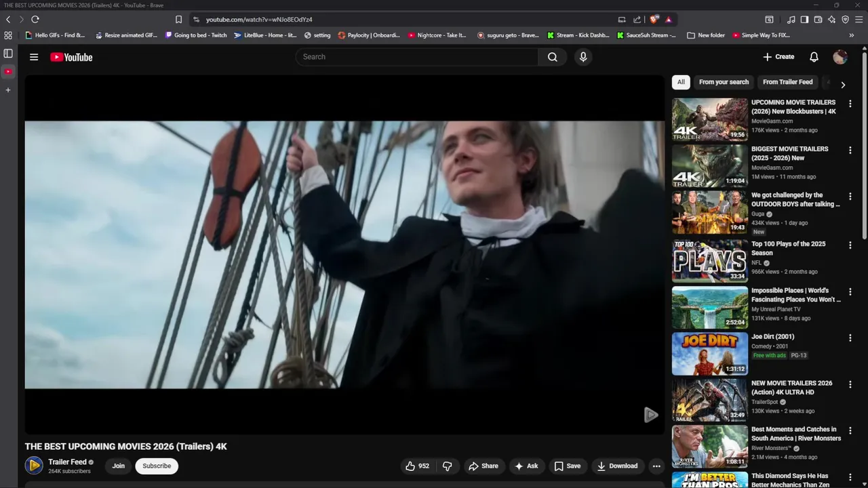
Task: Open options for Top 100 Plays video
Action: coord(850,245)
